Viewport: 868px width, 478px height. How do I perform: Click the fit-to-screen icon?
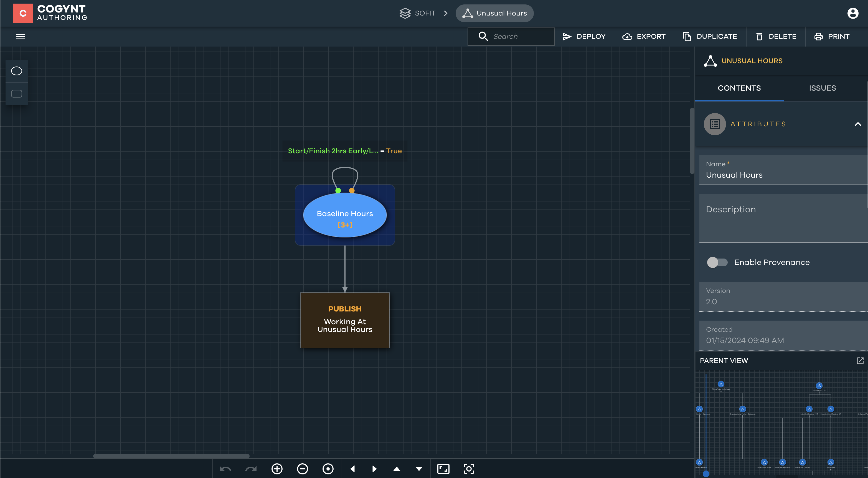[443, 469]
